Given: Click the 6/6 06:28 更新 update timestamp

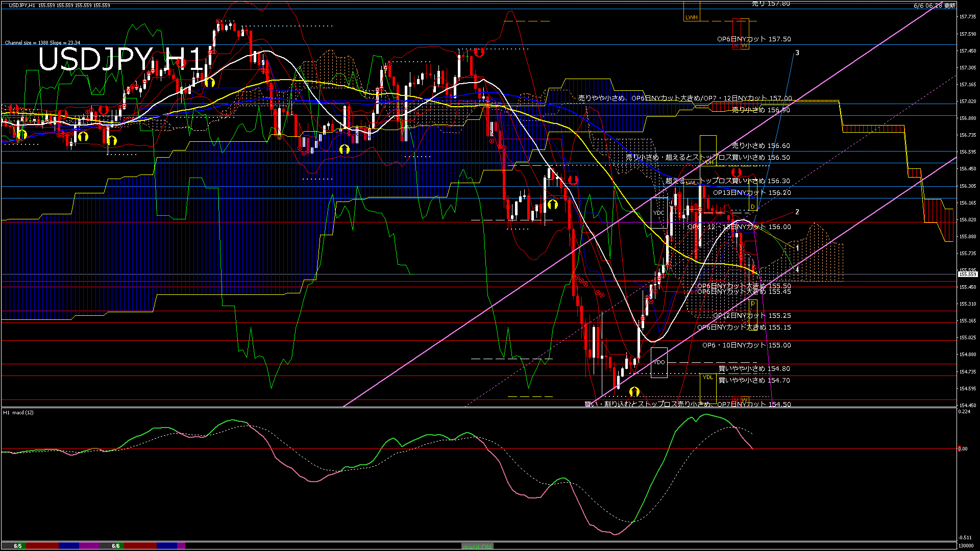Looking at the screenshot, I should click(x=934, y=6).
